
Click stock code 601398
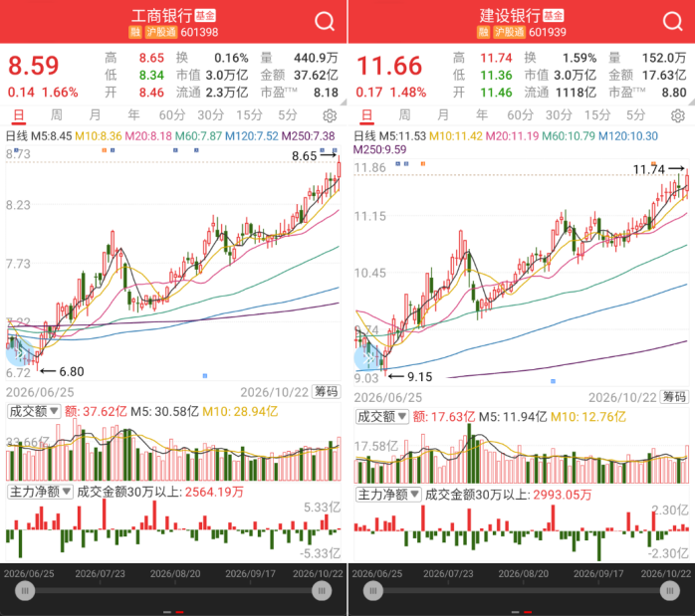click(199, 32)
